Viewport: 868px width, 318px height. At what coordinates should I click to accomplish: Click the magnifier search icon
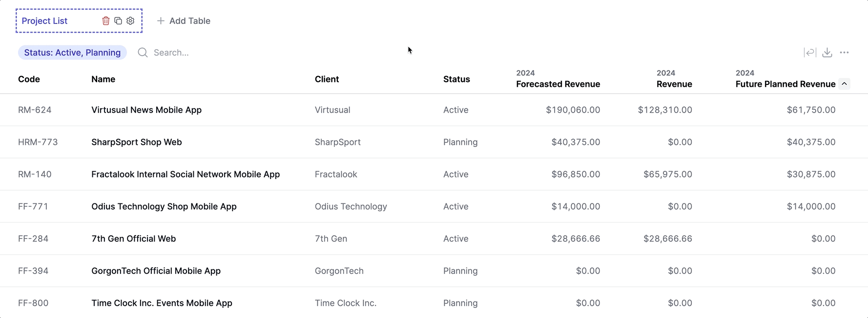coord(143,53)
